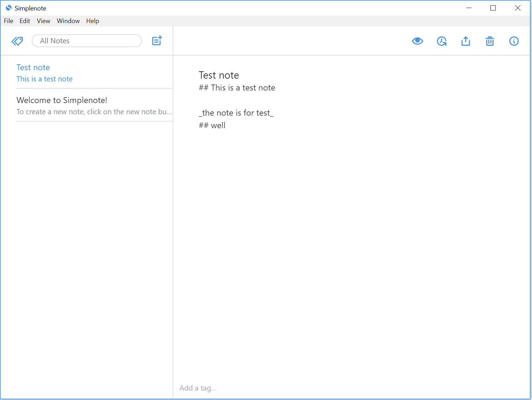Click the 'Add a tag...' field
This screenshot has width=532, height=400.
[x=198, y=388]
